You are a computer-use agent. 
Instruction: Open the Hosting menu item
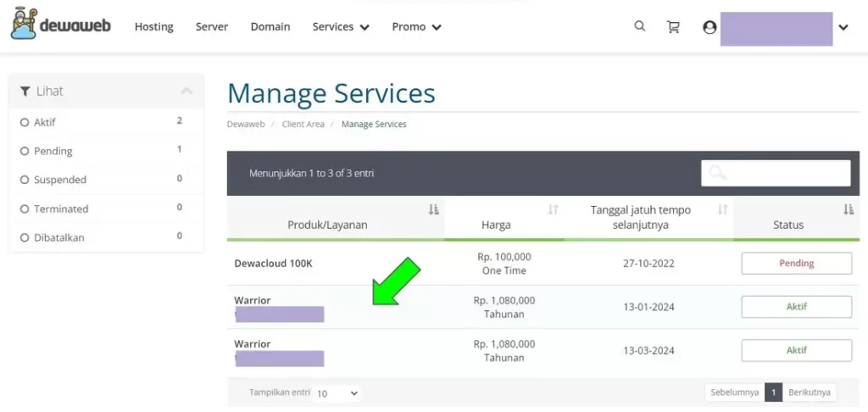point(154,26)
